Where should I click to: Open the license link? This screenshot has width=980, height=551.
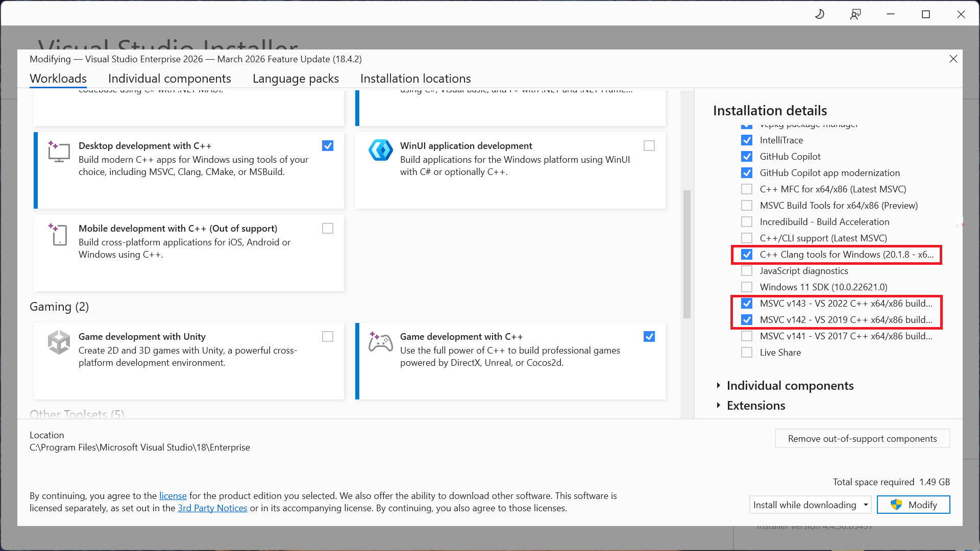click(173, 496)
